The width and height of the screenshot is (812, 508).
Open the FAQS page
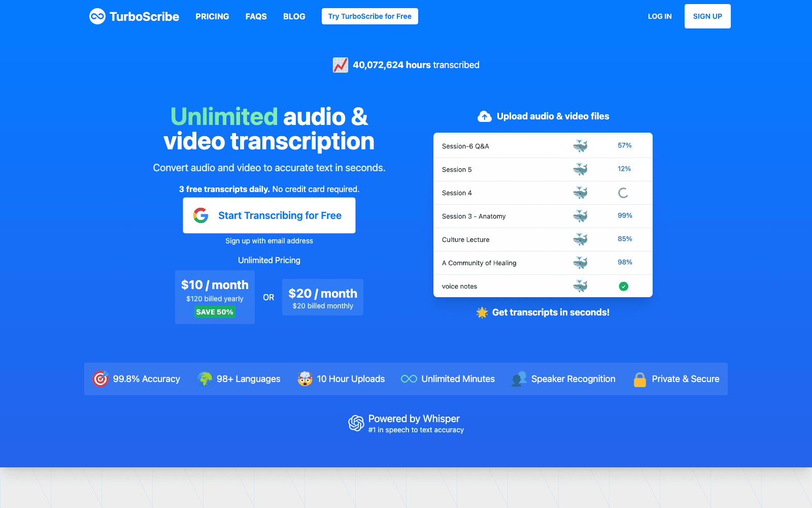pyautogui.click(x=256, y=16)
